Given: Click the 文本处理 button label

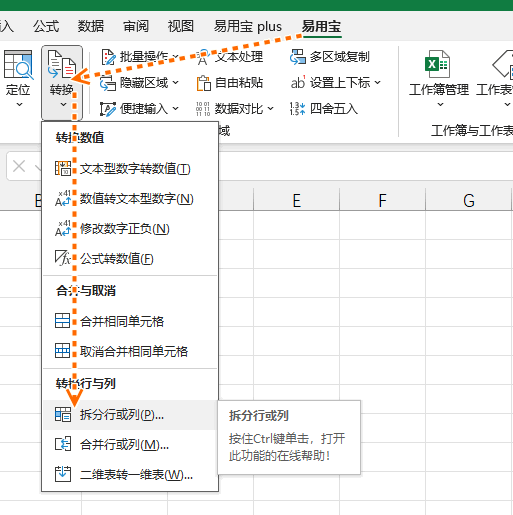Looking at the screenshot, I should click(239, 57).
